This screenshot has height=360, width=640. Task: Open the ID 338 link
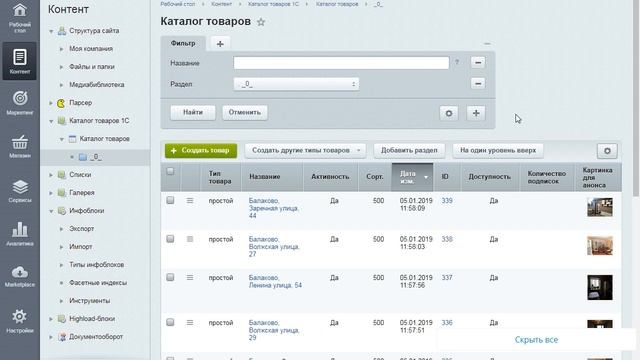pyautogui.click(x=447, y=239)
